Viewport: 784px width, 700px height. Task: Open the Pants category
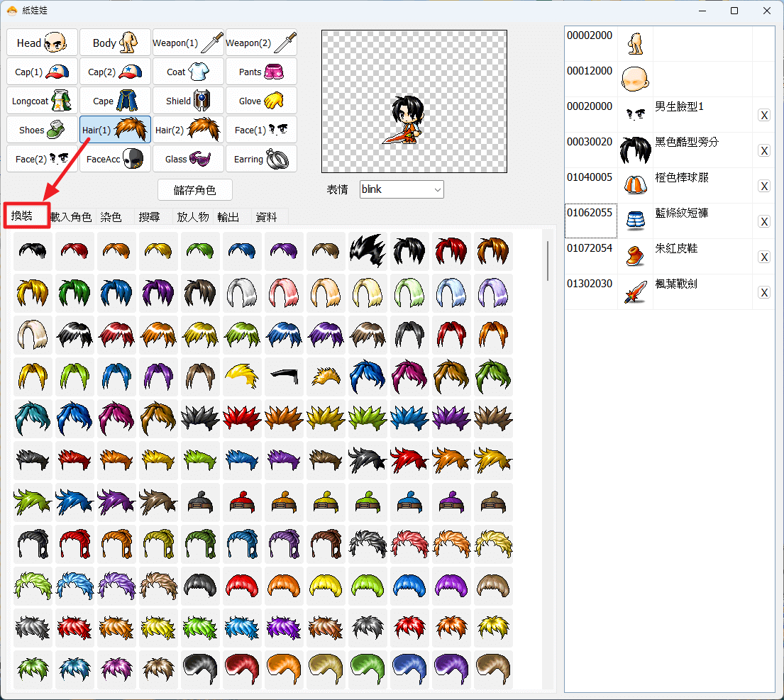261,72
